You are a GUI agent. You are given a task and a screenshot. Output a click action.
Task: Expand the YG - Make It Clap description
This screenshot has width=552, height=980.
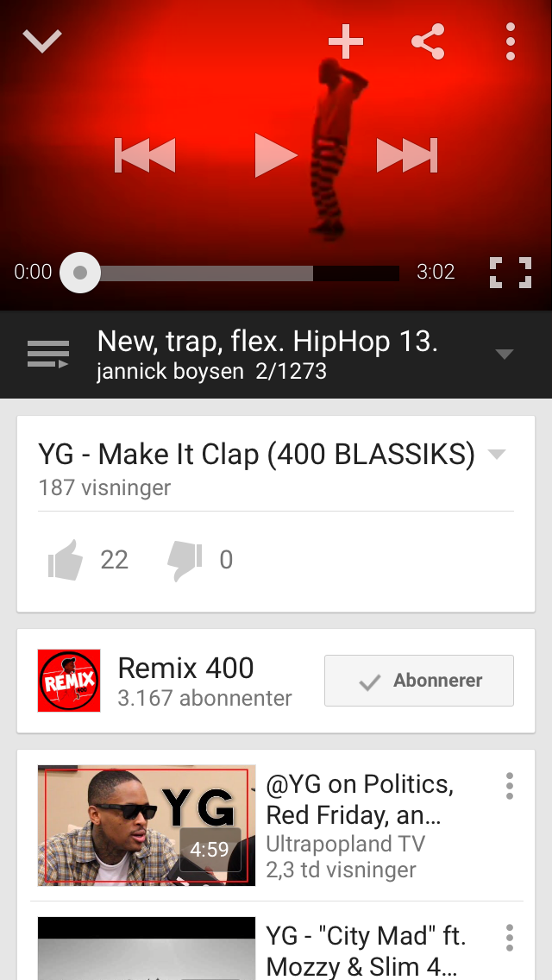click(497, 455)
